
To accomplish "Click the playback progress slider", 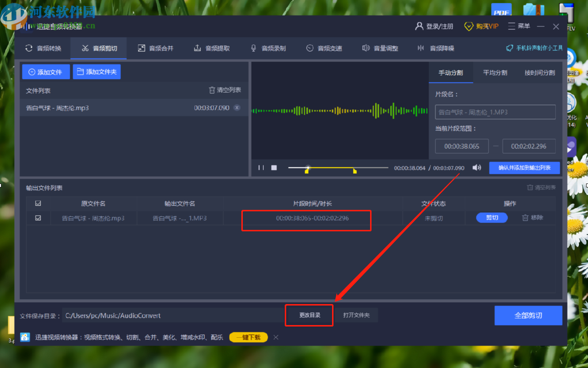I will tap(338, 167).
